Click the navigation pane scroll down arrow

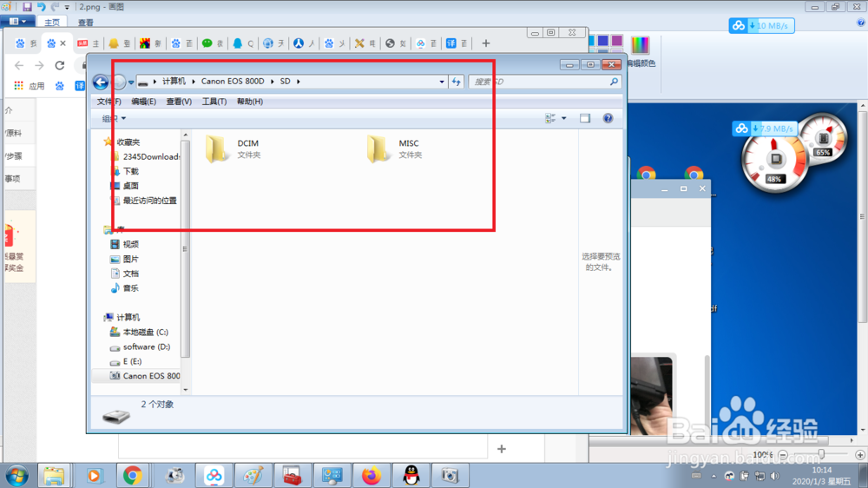pyautogui.click(x=186, y=389)
